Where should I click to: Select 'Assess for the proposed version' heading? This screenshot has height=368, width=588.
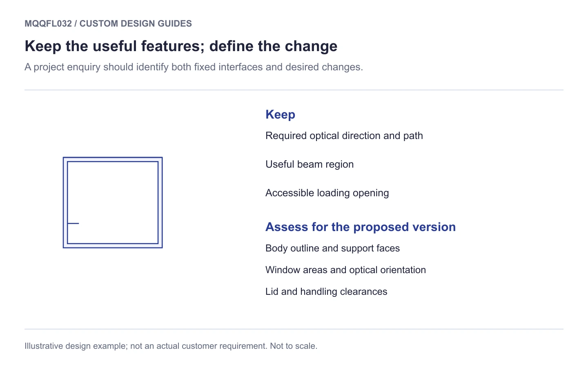(361, 227)
